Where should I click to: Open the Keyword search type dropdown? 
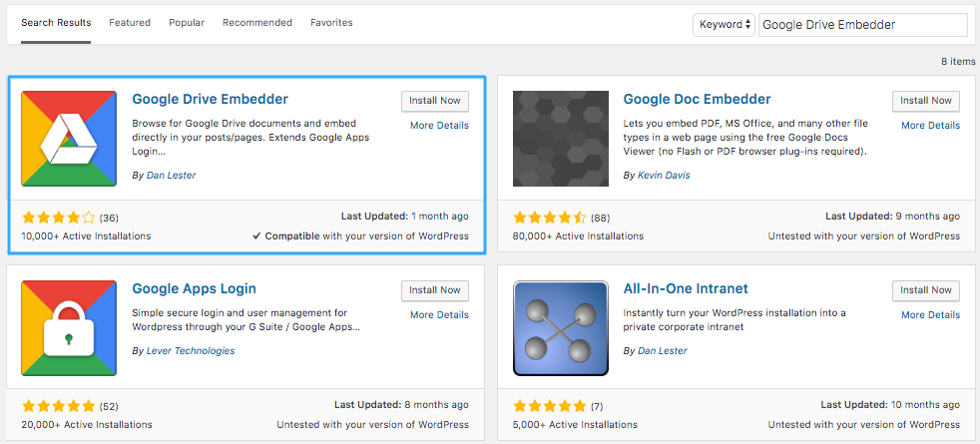[724, 25]
